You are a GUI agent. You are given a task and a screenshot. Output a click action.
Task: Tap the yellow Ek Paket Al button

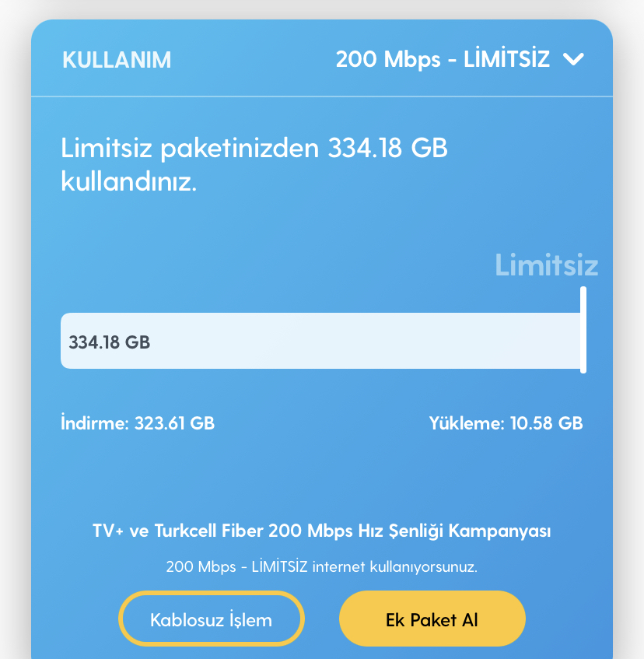click(x=432, y=619)
